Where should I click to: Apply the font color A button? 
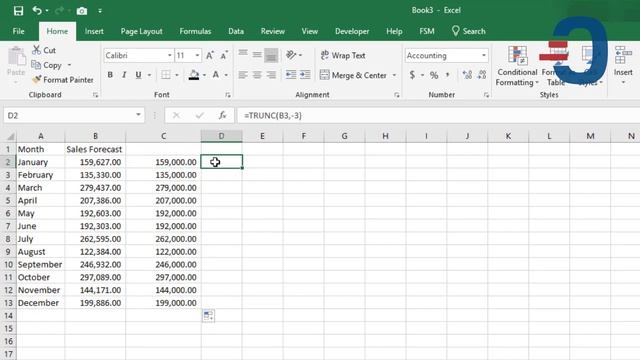216,75
